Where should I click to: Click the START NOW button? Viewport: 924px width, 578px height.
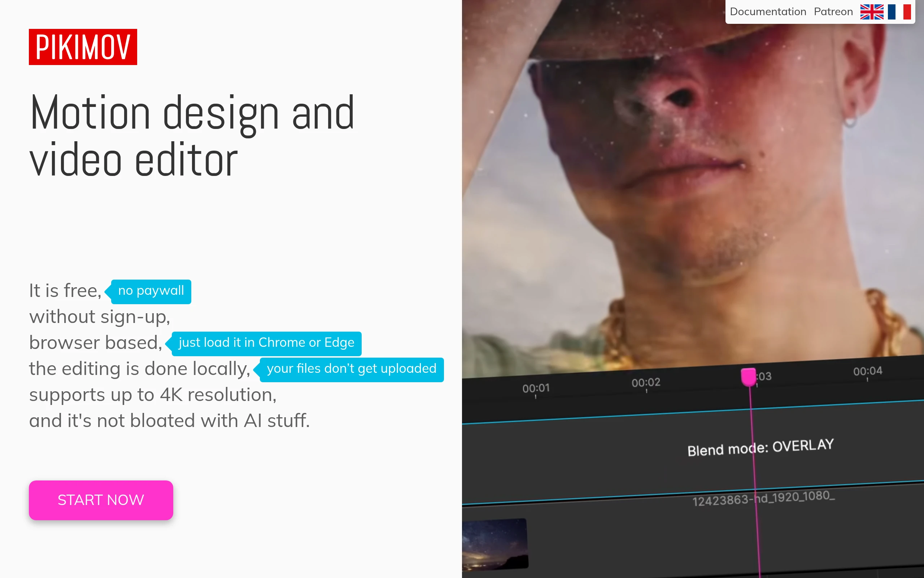[101, 500]
